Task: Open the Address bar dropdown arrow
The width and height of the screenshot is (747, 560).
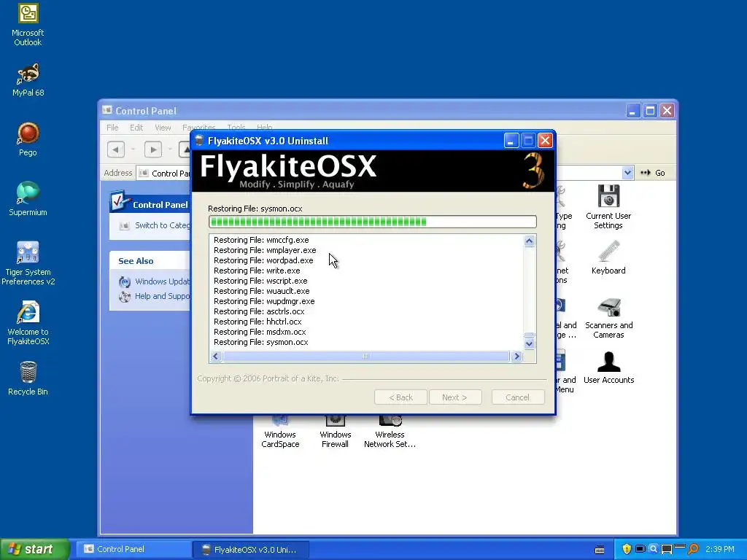Action: pos(627,173)
